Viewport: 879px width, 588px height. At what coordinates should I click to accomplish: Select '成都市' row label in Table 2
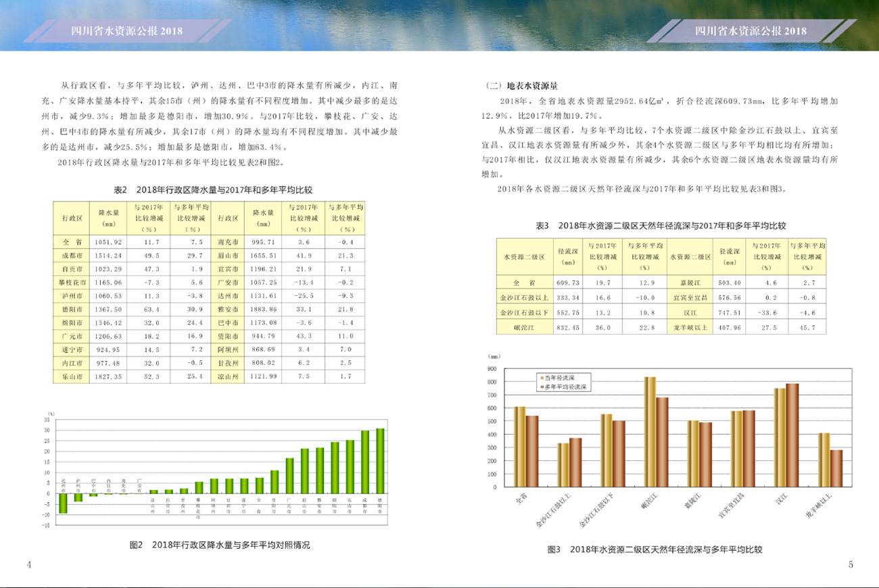tap(72, 255)
